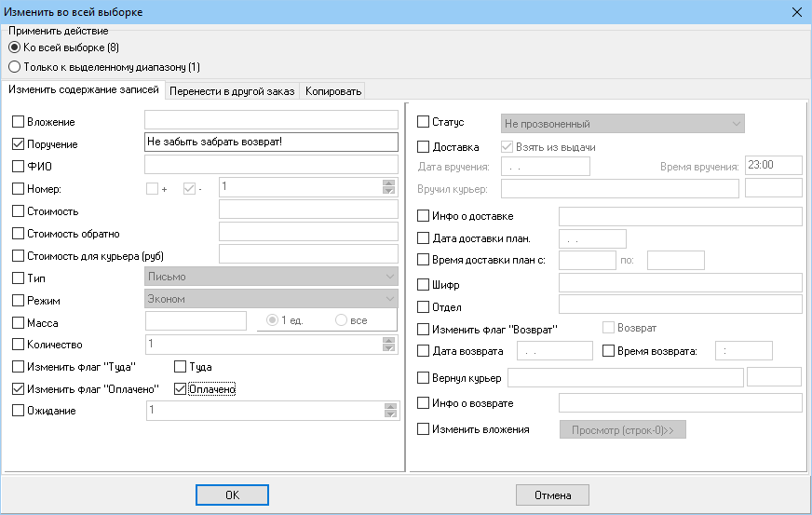Select 'Ко всей выборке (8)' radio button
The height and width of the screenshot is (515, 812).
coord(15,47)
